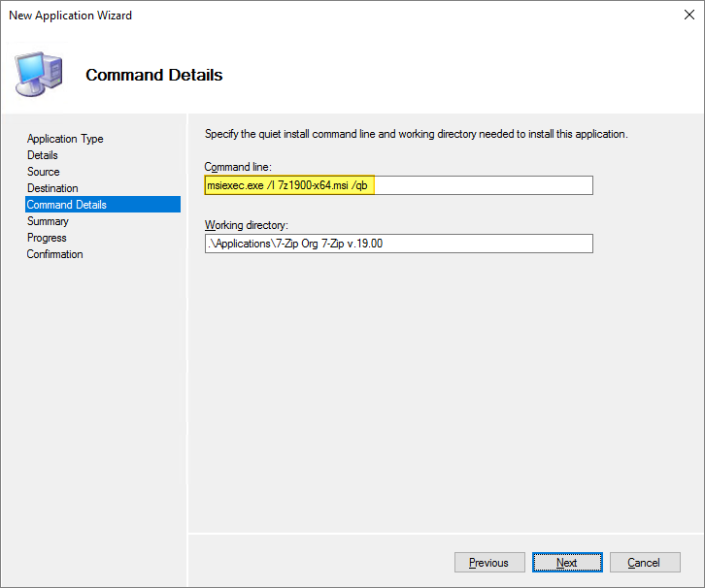This screenshot has width=705, height=588.
Task: Jump to the Summary step in sidebar
Action: [48, 221]
